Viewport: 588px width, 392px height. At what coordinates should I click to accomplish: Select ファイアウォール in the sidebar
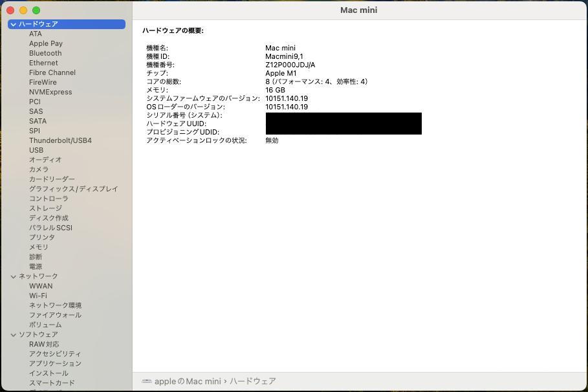(56, 315)
